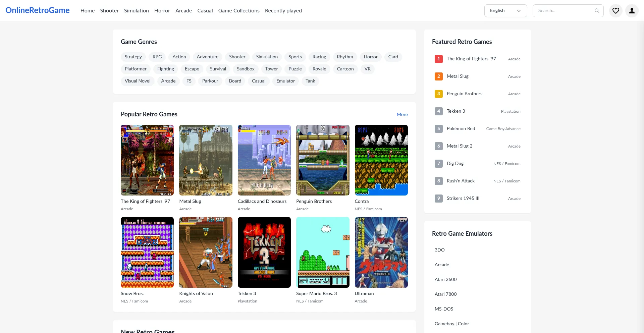The width and height of the screenshot is (644, 333).
Task: Open the Atari 2600 emulator link
Action: click(x=446, y=280)
